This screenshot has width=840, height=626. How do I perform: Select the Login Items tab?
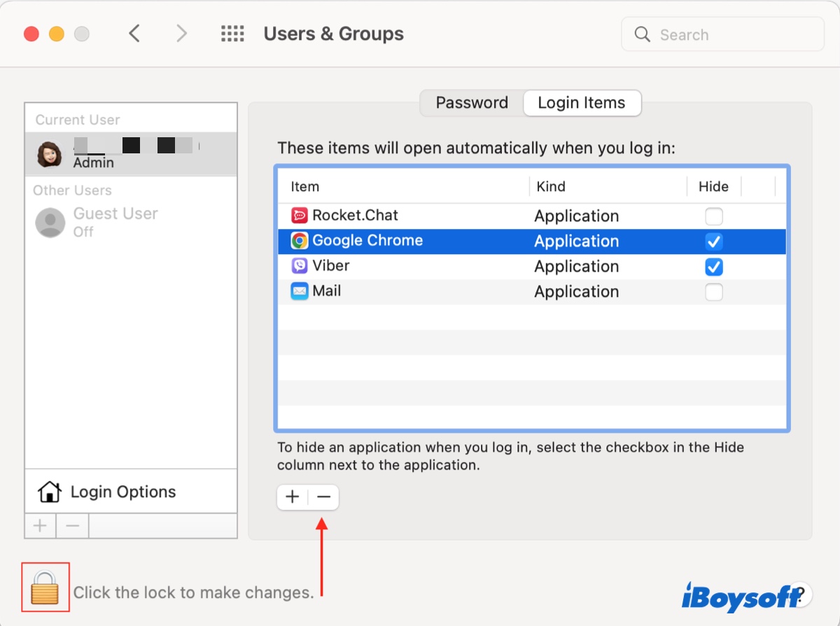pyautogui.click(x=582, y=103)
